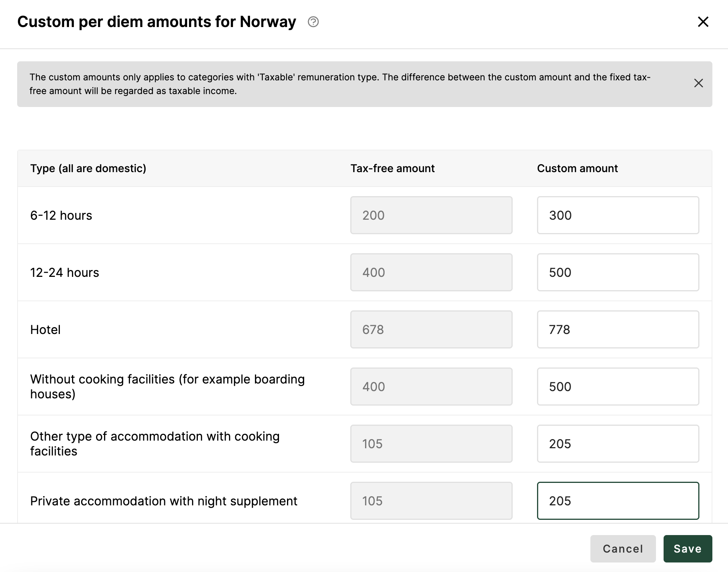Select the Hotel row label
The height and width of the screenshot is (572, 728).
click(x=45, y=329)
